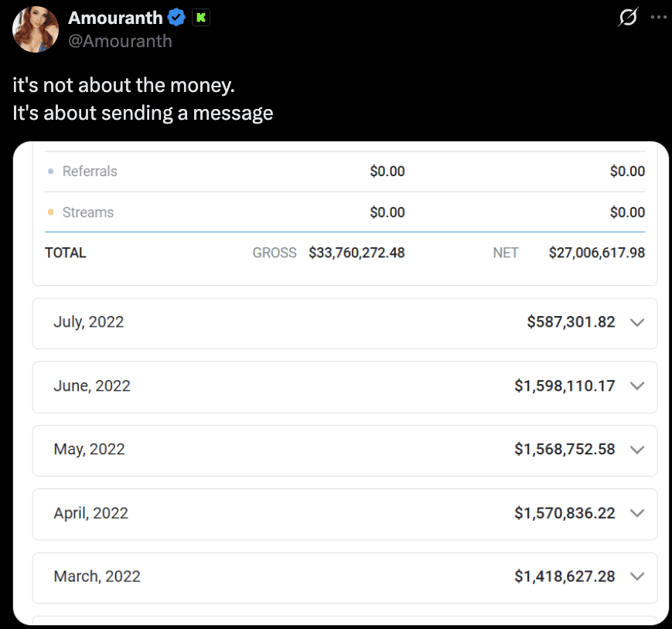Open Amouranth's profile avatar
The width and height of the screenshot is (672, 629).
pos(36,29)
